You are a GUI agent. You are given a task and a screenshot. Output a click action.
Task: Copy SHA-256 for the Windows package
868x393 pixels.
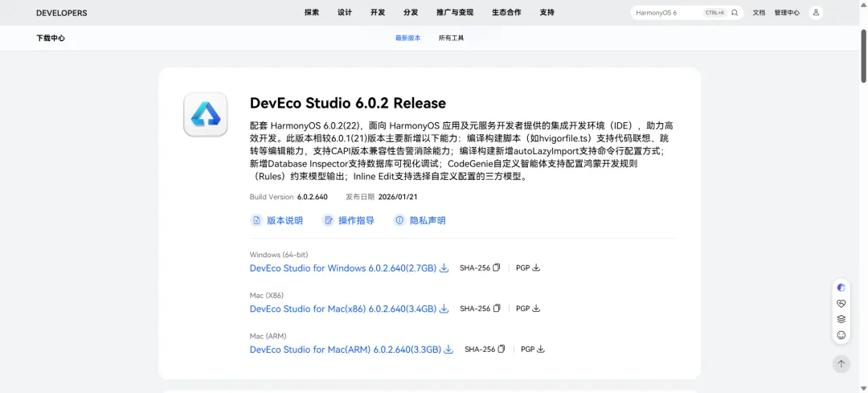pyautogui.click(x=497, y=268)
